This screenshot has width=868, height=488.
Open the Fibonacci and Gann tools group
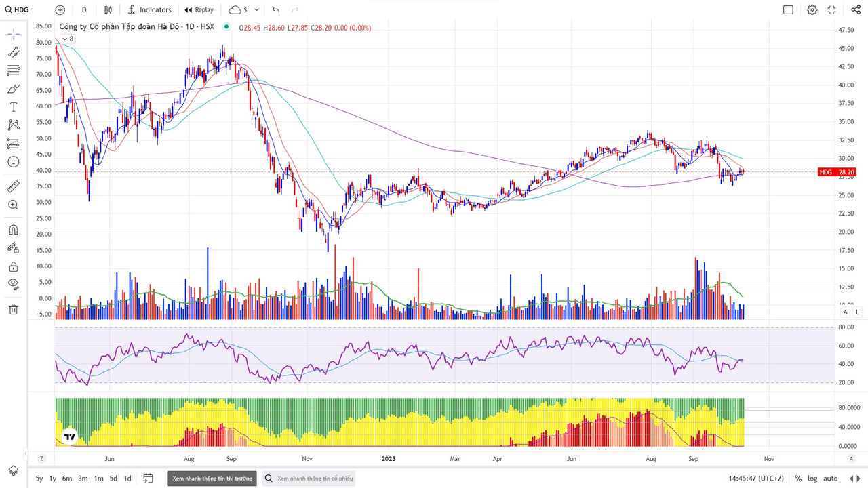pyautogui.click(x=14, y=70)
